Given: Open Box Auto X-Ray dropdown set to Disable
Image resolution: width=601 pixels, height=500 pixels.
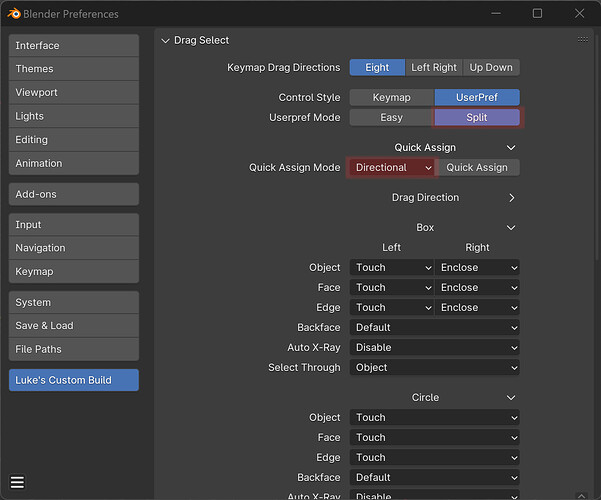Looking at the screenshot, I should point(435,347).
